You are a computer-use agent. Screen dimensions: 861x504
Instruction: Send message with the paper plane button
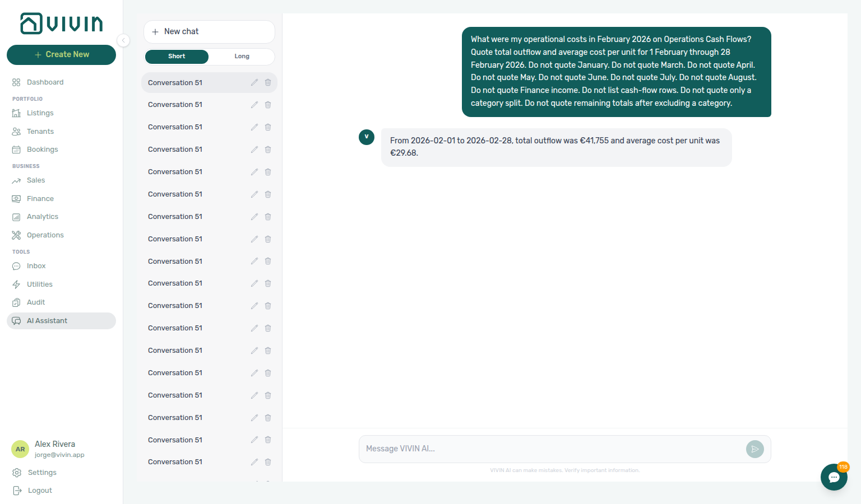pos(755,449)
